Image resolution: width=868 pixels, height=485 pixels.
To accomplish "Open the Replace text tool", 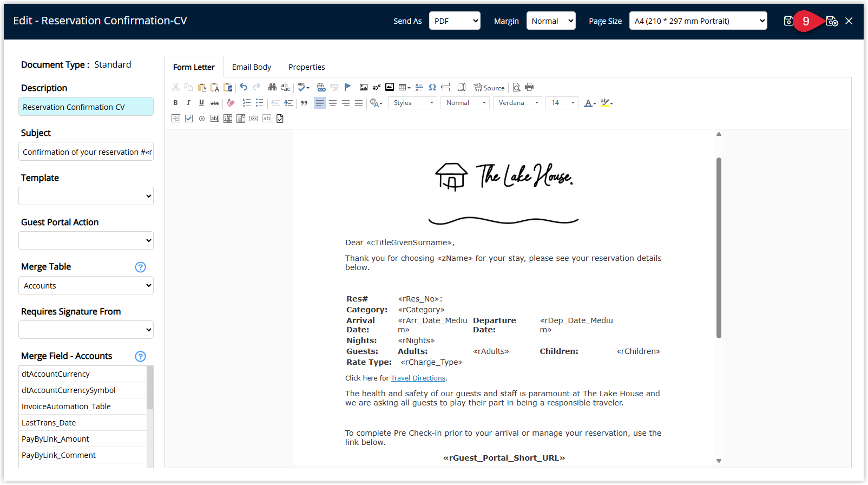I will click(x=286, y=87).
